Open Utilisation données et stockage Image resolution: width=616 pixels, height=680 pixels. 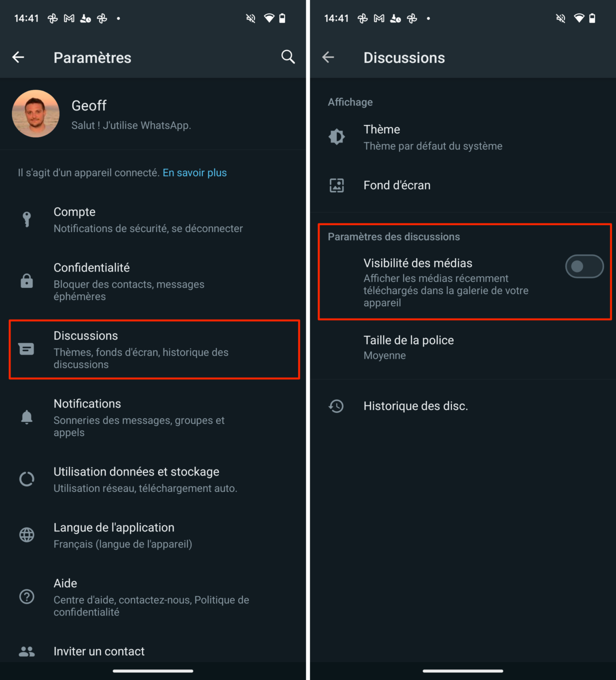(x=153, y=479)
